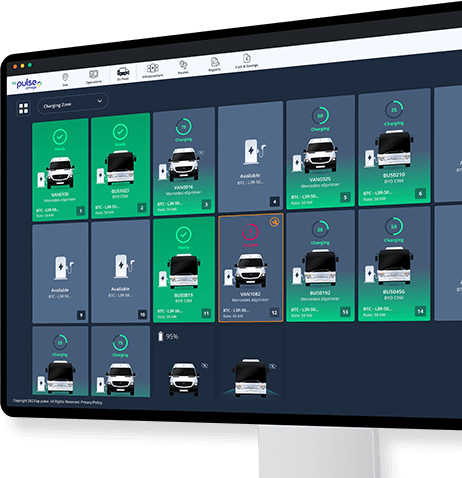Select available charger card number 4
462x478 pixels.
pyautogui.click(x=250, y=157)
